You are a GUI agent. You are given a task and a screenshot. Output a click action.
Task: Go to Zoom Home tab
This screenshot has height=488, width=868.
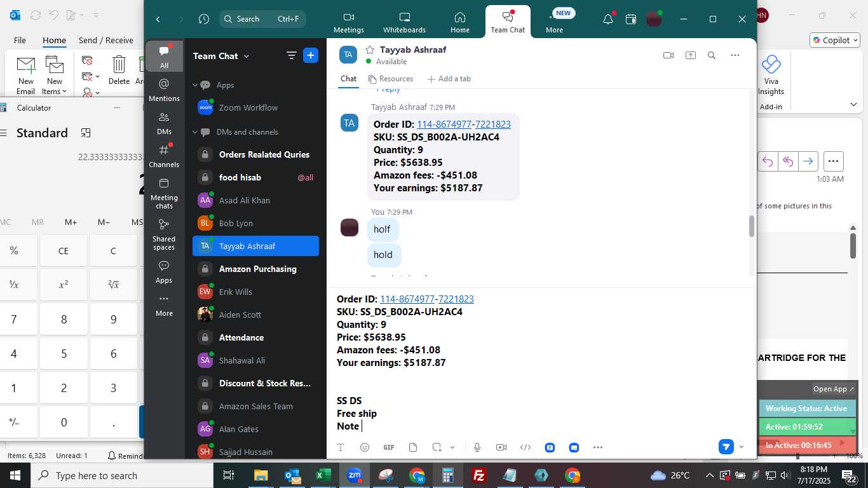click(460, 23)
